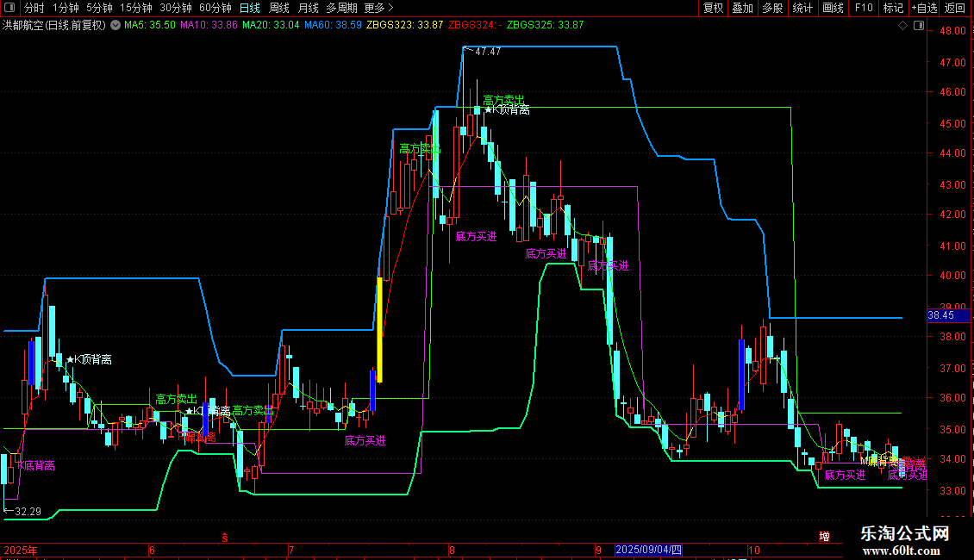Click the month 10 label on time axis
The width and height of the screenshot is (974, 560).
point(754,551)
